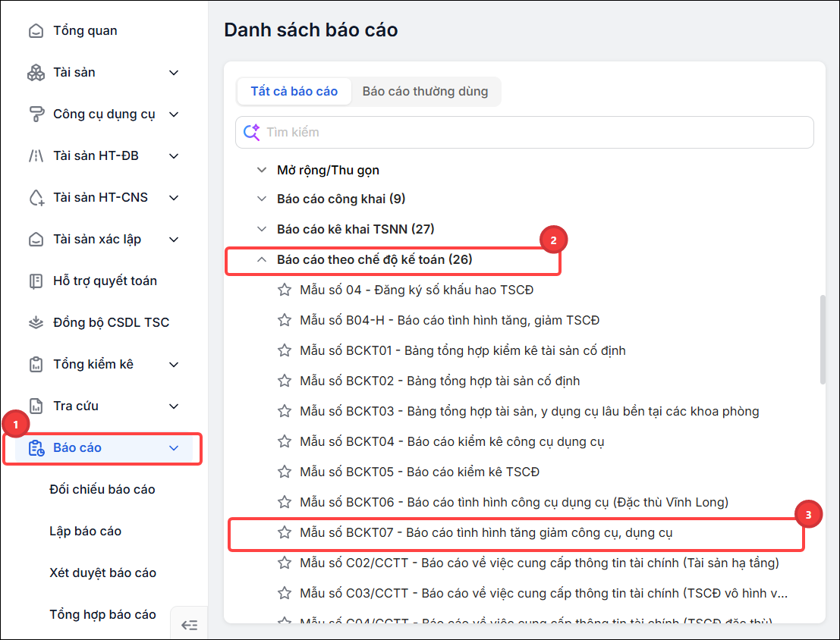Click the Đồng bộ CSDL TSC label
The width and height of the screenshot is (840, 640).
(111, 322)
